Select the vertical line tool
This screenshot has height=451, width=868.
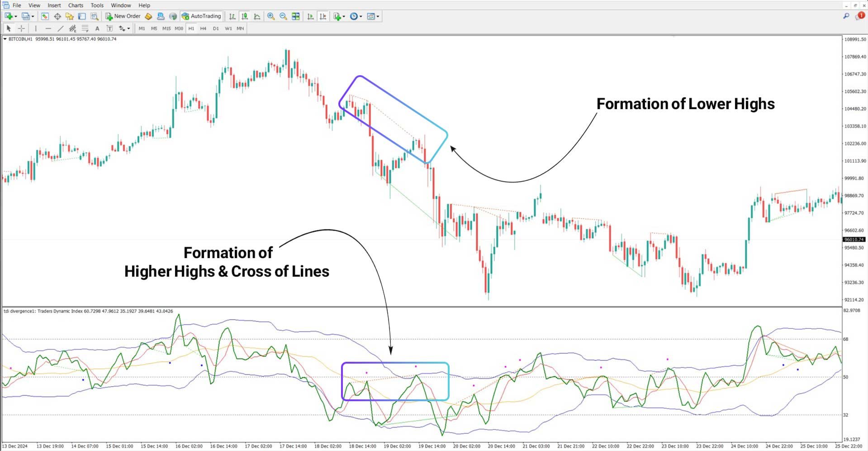36,29
